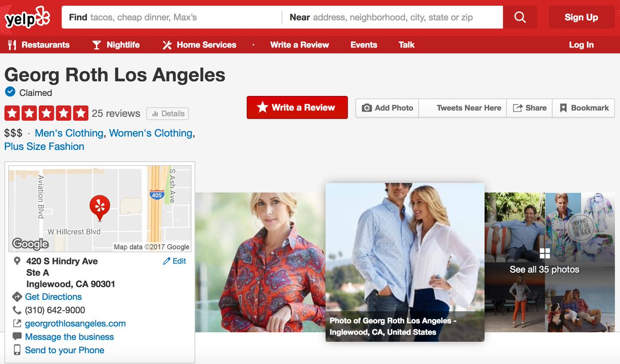Click the Yelp logo

click(x=28, y=18)
